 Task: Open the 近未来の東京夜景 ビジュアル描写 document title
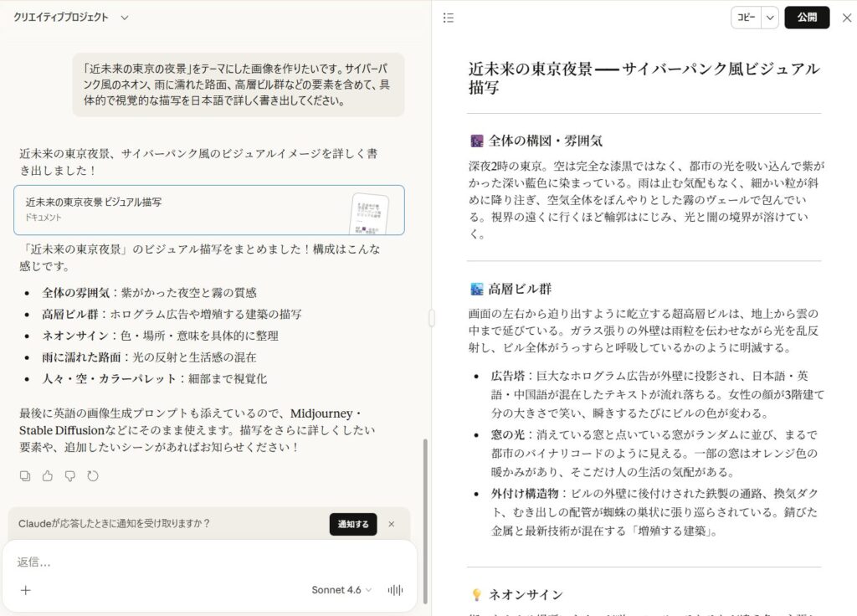(94, 203)
